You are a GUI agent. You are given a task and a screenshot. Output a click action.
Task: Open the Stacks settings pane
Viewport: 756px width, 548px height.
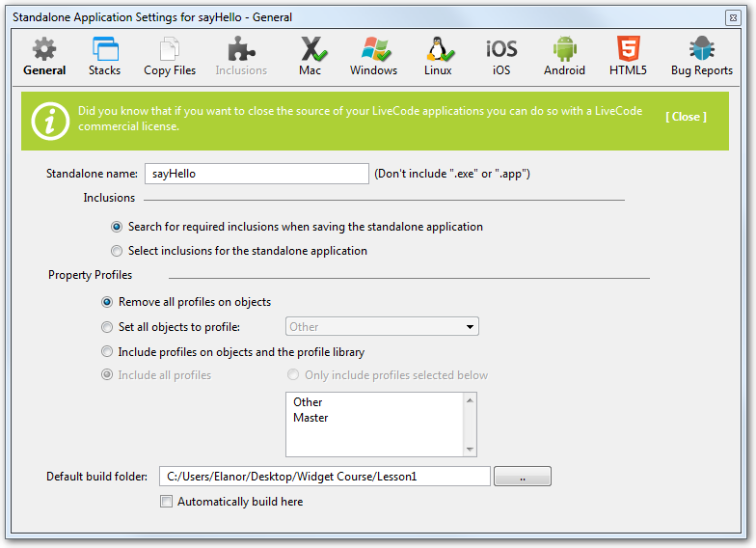pyautogui.click(x=104, y=56)
